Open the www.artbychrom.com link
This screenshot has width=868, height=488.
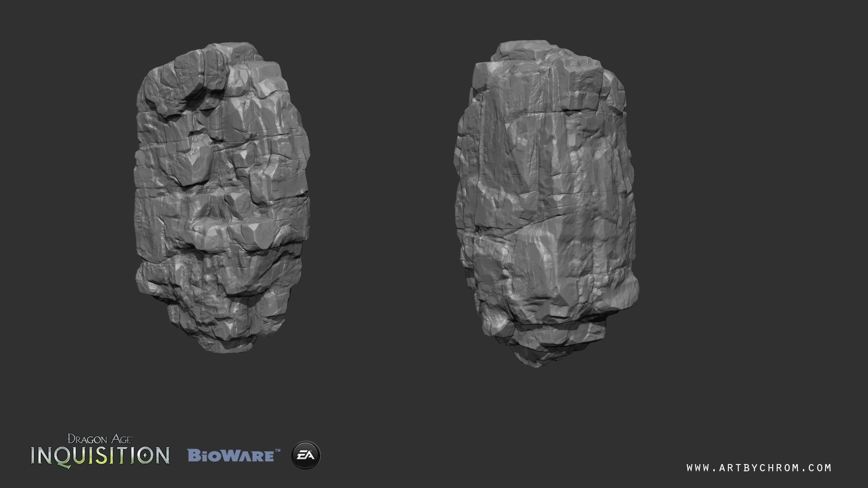coord(759,468)
